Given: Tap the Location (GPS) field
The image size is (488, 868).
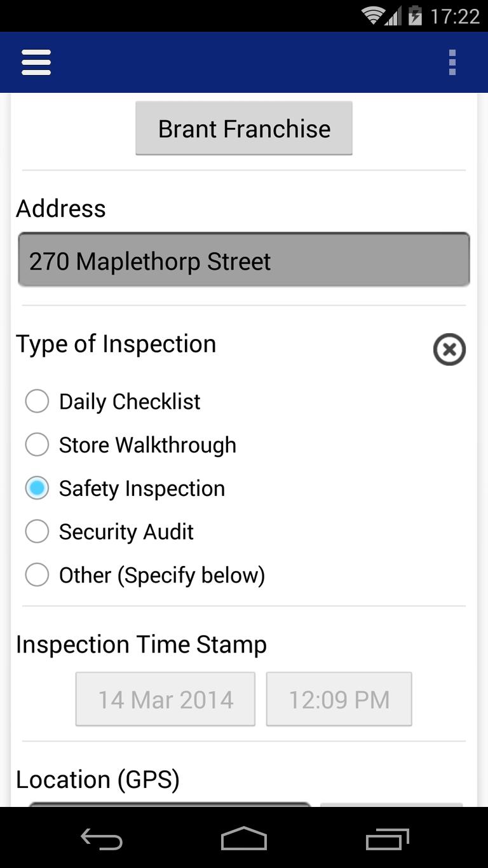Looking at the screenshot, I should pyautogui.click(x=169, y=804).
